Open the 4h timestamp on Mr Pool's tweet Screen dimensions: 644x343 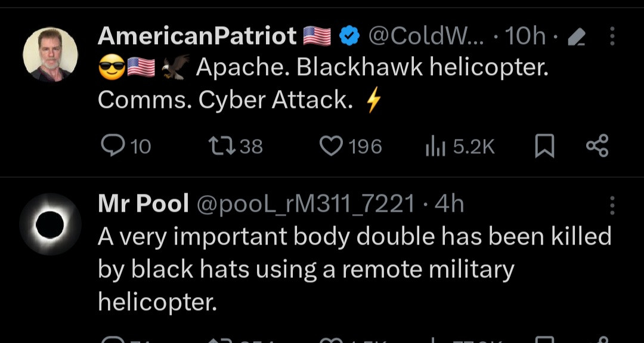(449, 205)
